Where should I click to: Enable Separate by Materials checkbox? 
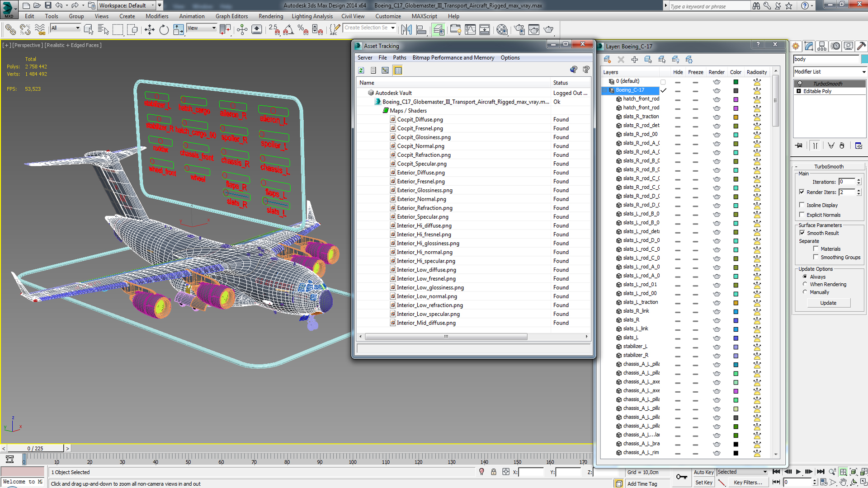[816, 249]
